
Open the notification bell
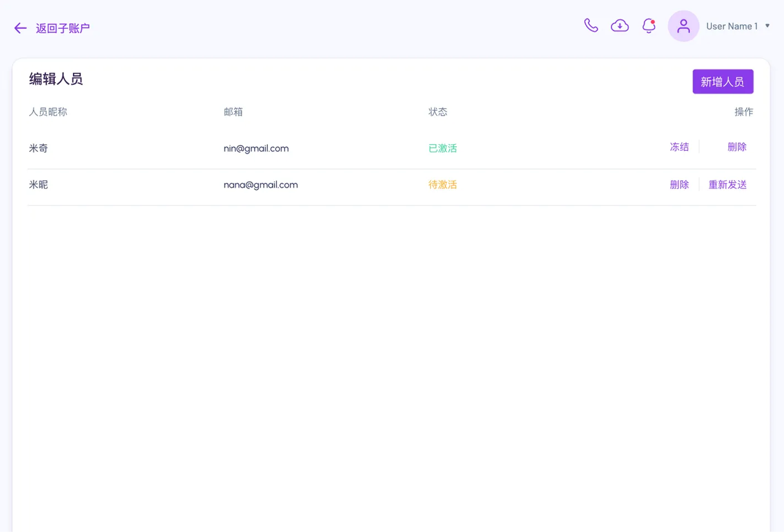[649, 26]
